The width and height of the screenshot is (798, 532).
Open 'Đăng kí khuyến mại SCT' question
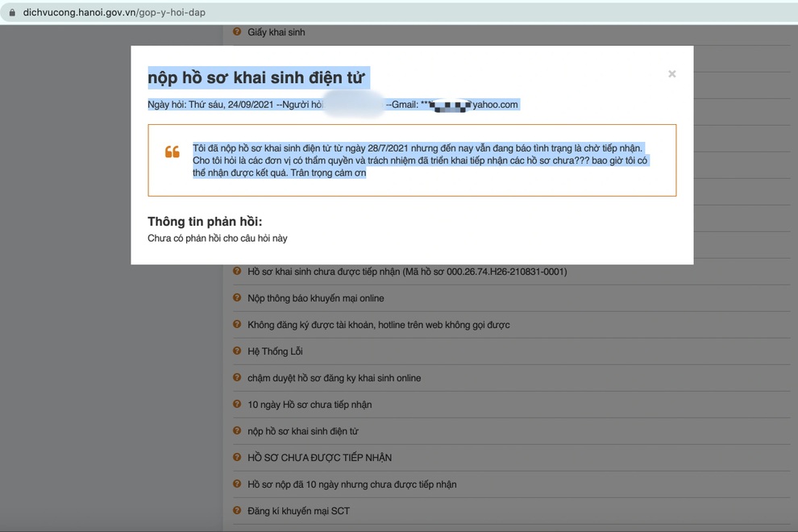click(298, 511)
